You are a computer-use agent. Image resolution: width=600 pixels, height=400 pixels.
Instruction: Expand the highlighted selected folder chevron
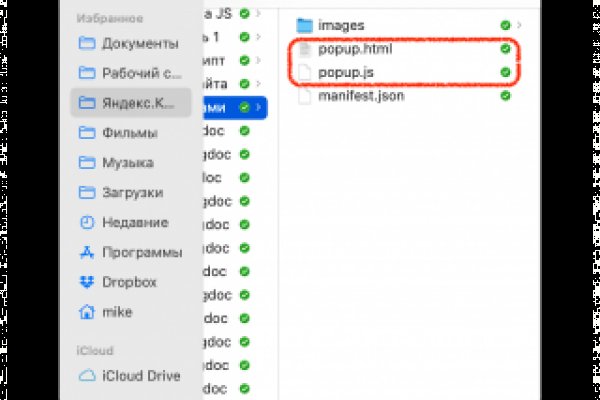pyautogui.click(x=260, y=106)
